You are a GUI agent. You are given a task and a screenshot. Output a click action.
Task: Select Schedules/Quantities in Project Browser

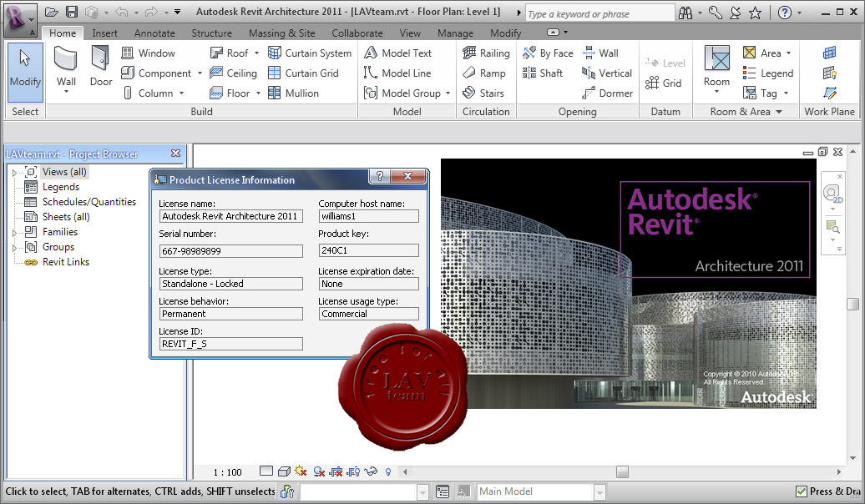tap(89, 202)
